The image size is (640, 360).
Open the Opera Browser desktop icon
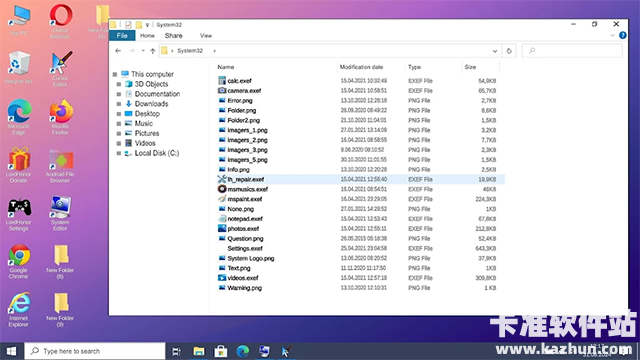click(60, 20)
